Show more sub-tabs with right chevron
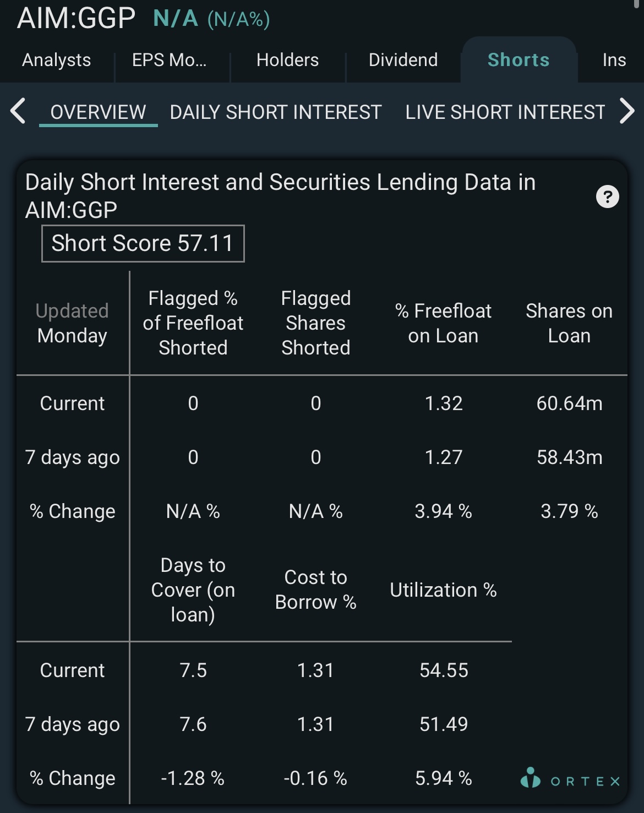The height and width of the screenshot is (813, 644). tap(627, 112)
